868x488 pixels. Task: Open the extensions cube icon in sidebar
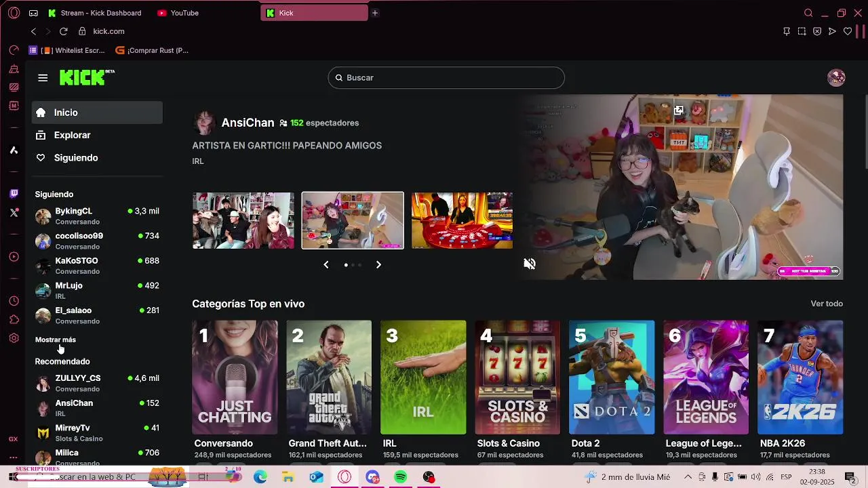click(14, 319)
